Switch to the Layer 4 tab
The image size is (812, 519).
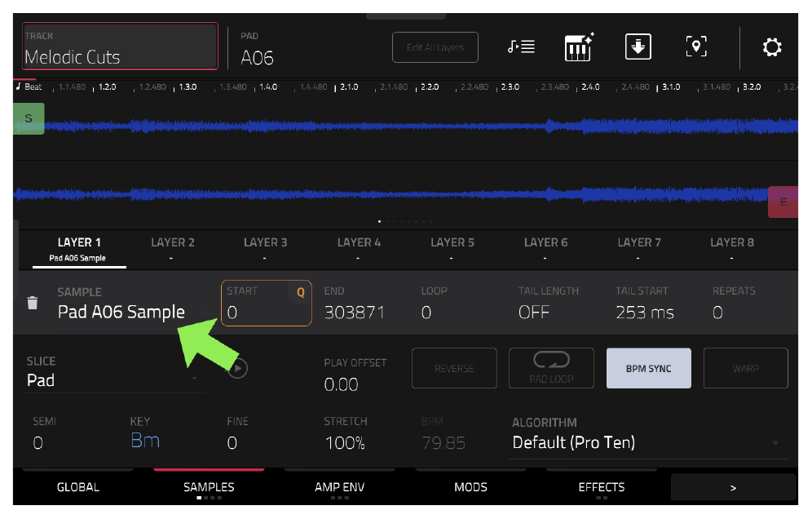(359, 250)
